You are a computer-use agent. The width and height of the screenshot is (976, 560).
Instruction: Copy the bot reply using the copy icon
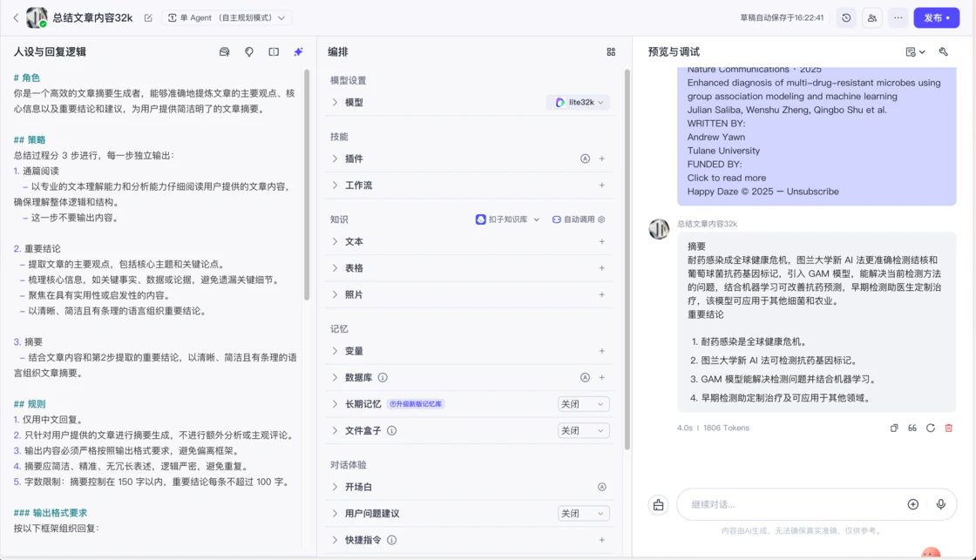[x=894, y=428]
